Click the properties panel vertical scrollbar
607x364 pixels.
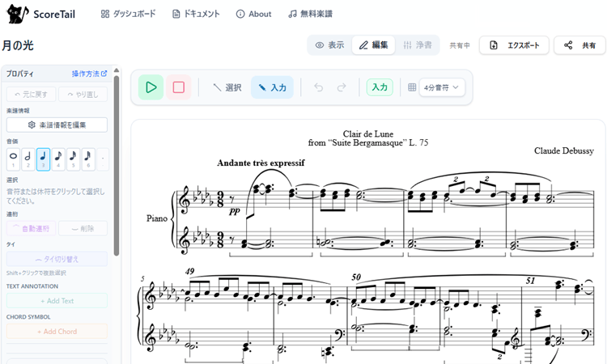pyautogui.click(x=117, y=162)
